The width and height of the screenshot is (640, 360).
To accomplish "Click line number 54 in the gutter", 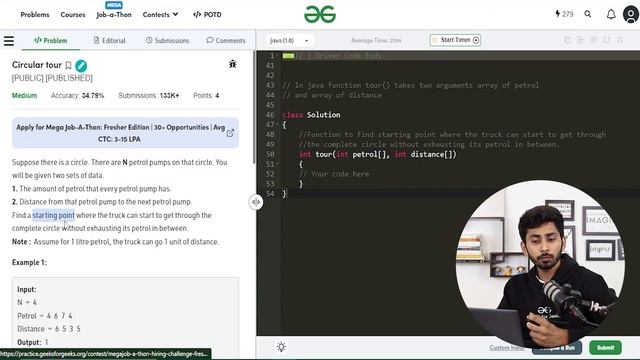I will pyautogui.click(x=270, y=194).
